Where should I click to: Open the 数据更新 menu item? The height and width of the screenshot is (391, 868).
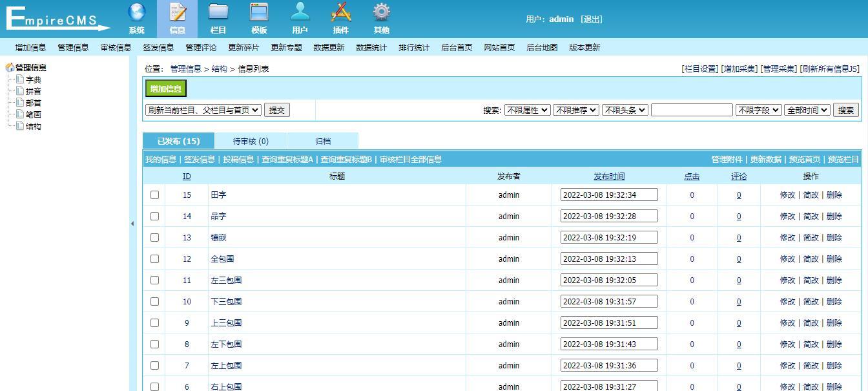coord(329,47)
